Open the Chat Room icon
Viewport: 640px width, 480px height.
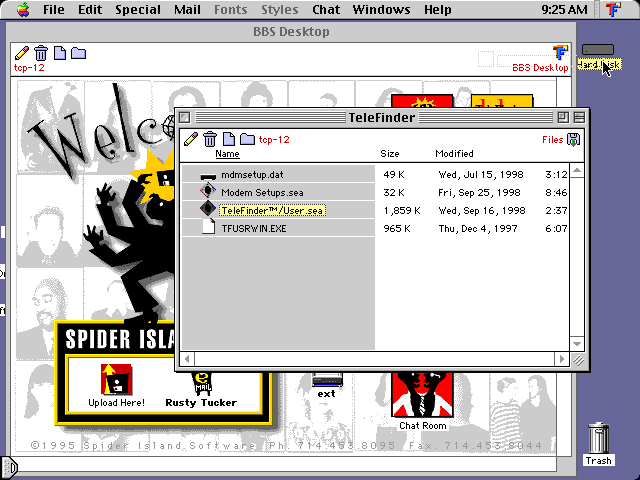(x=422, y=394)
